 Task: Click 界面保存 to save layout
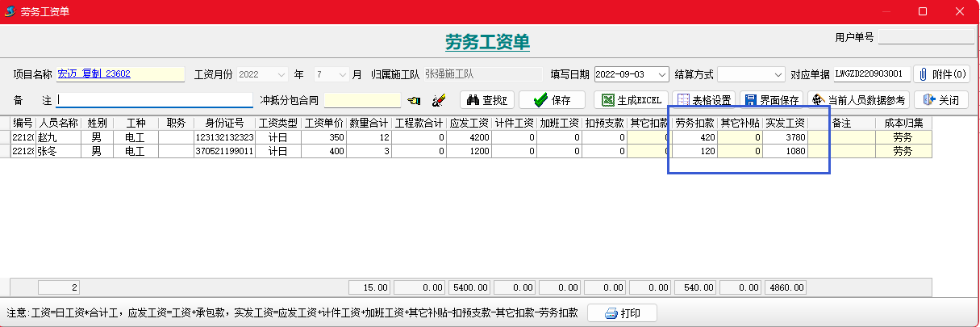tap(772, 100)
